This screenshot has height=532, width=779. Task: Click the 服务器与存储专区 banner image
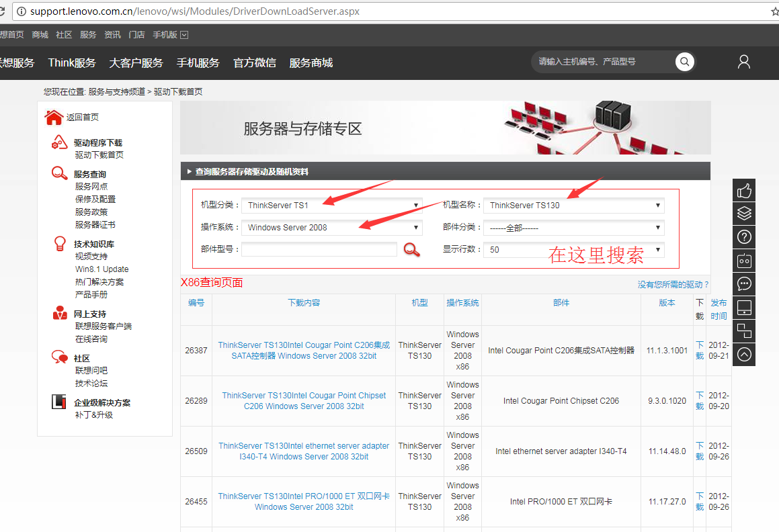(445, 128)
